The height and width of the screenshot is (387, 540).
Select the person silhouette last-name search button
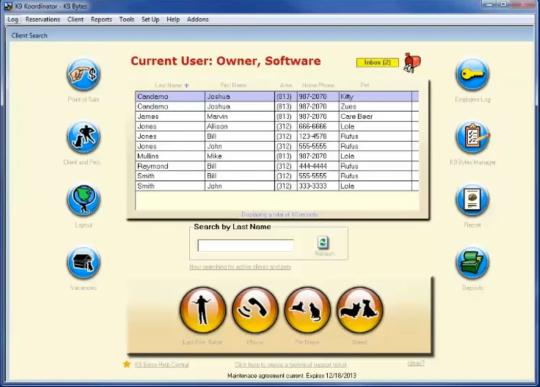[203, 310]
